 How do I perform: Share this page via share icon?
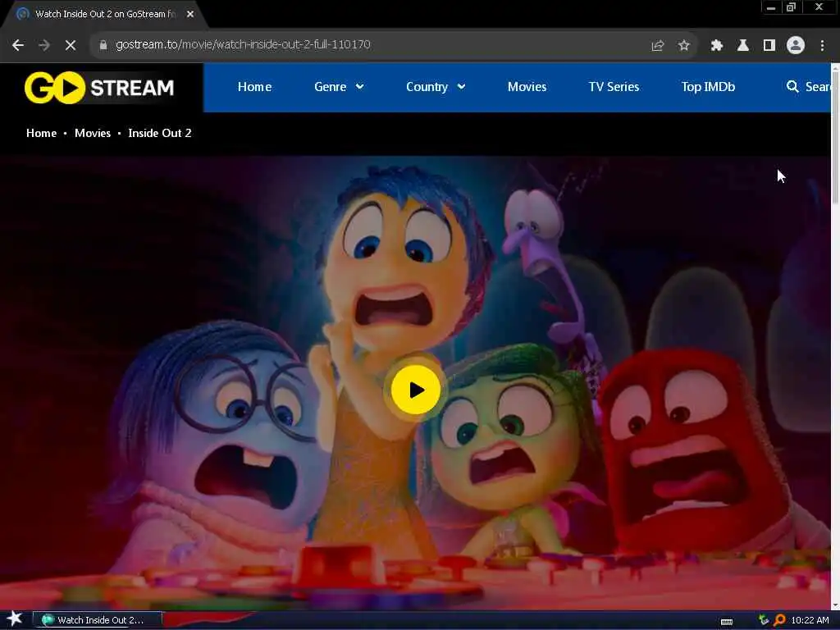point(657,45)
